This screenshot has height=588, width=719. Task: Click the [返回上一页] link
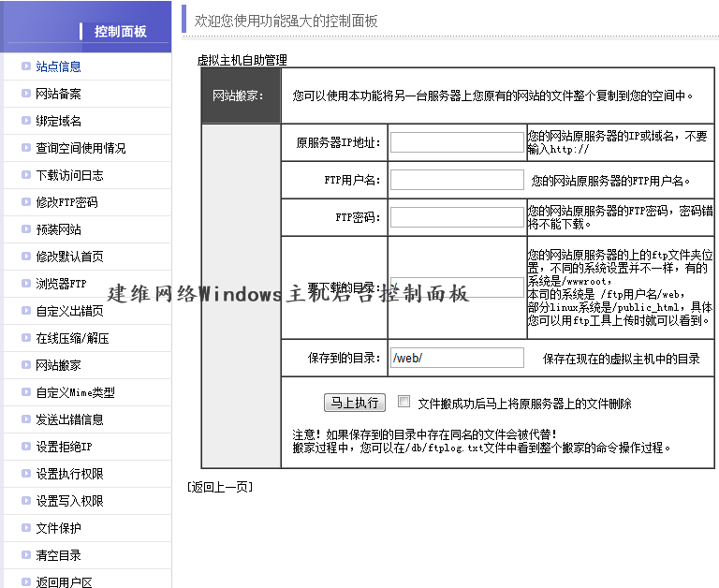pyautogui.click(x=220, y=487)
